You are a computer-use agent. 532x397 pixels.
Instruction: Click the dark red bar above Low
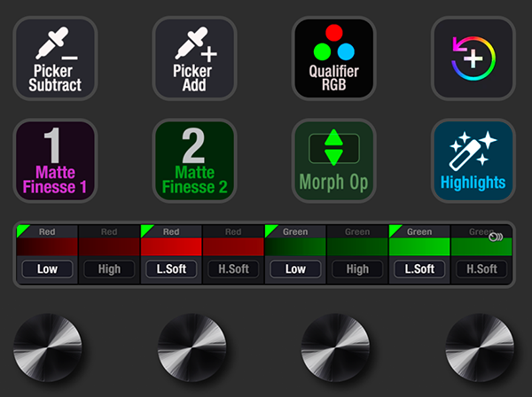click(x=47, y=246)
